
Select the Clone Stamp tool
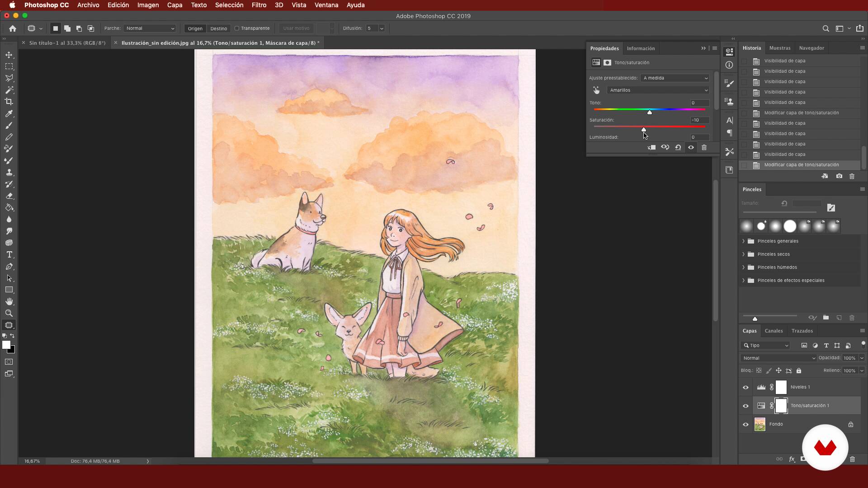point(9,172)
